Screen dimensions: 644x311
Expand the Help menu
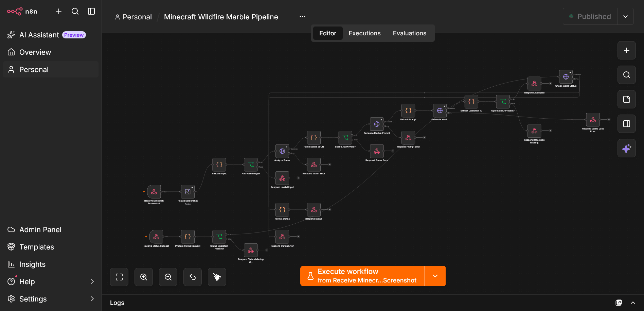point(51,282)
